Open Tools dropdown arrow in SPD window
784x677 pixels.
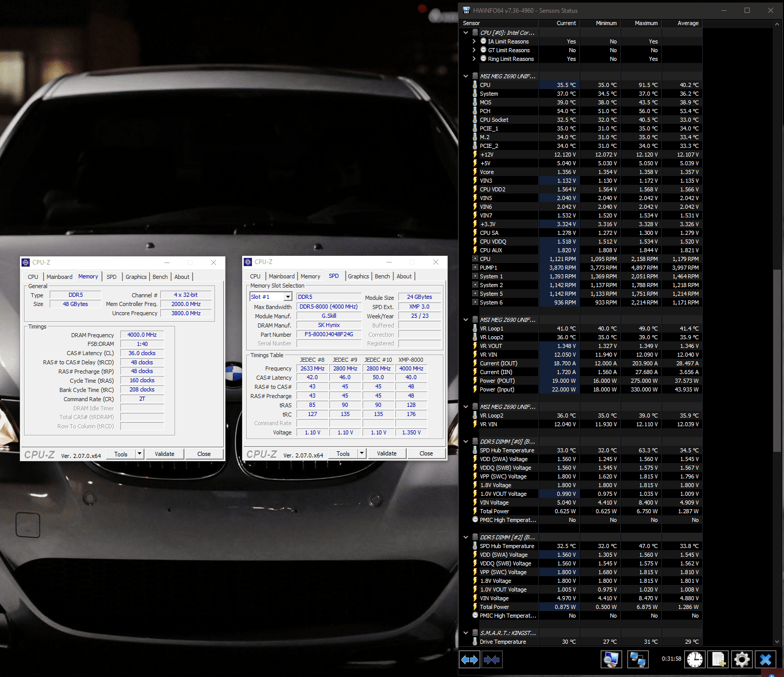(362, 453)
